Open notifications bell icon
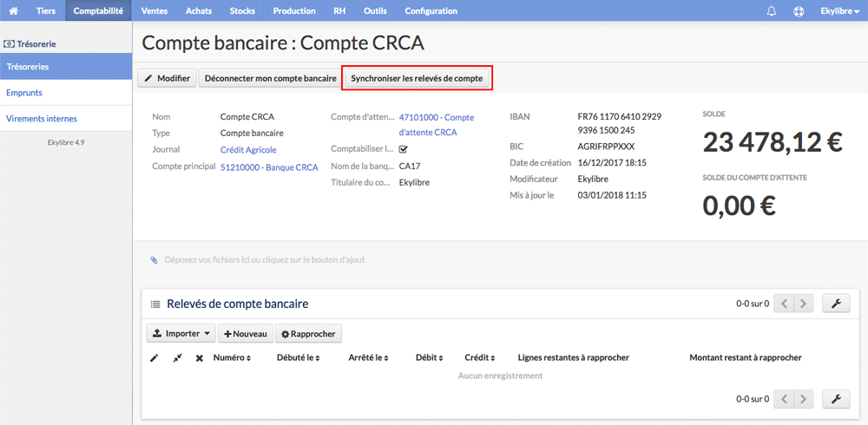868x425 pixels. tap(771, 11)
